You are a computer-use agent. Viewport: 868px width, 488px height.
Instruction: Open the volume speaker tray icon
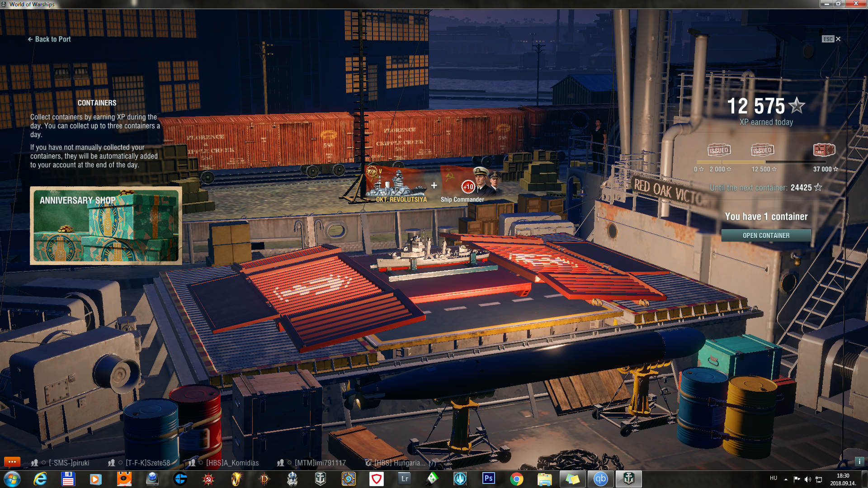[807, 479]
